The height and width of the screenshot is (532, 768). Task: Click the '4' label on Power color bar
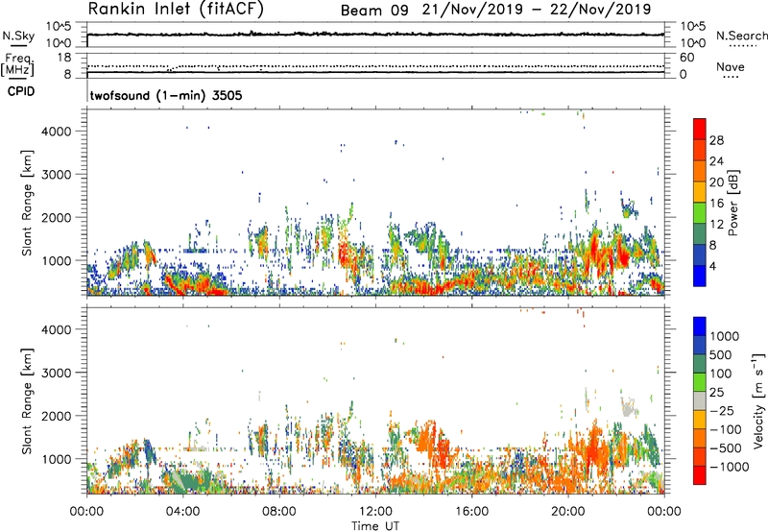(712, 266)
